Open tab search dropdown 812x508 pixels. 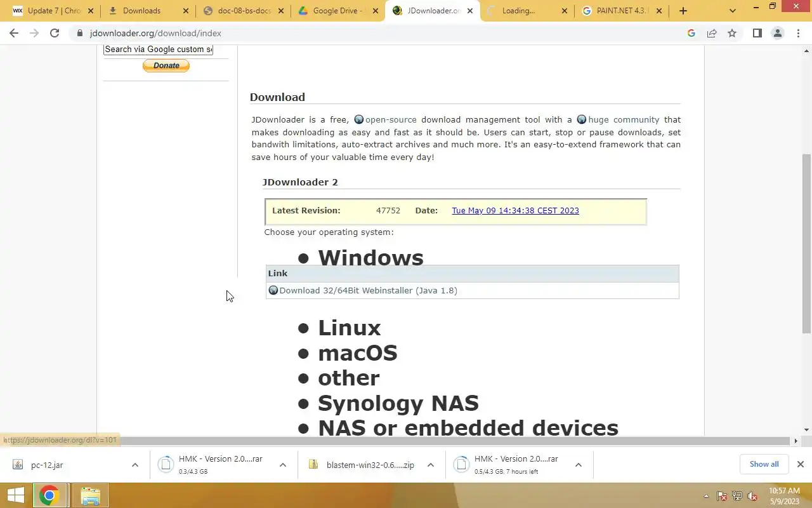click(x=733, y=11)
